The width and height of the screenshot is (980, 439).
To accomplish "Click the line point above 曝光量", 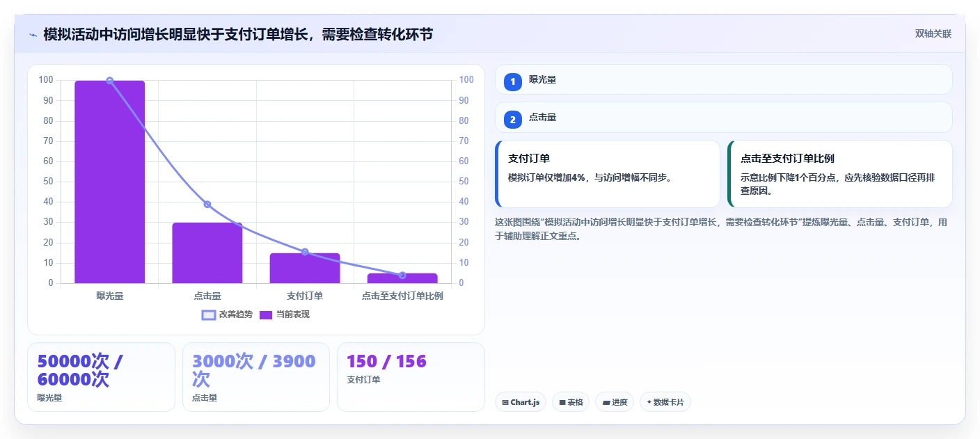I will [x=110, y=81].
